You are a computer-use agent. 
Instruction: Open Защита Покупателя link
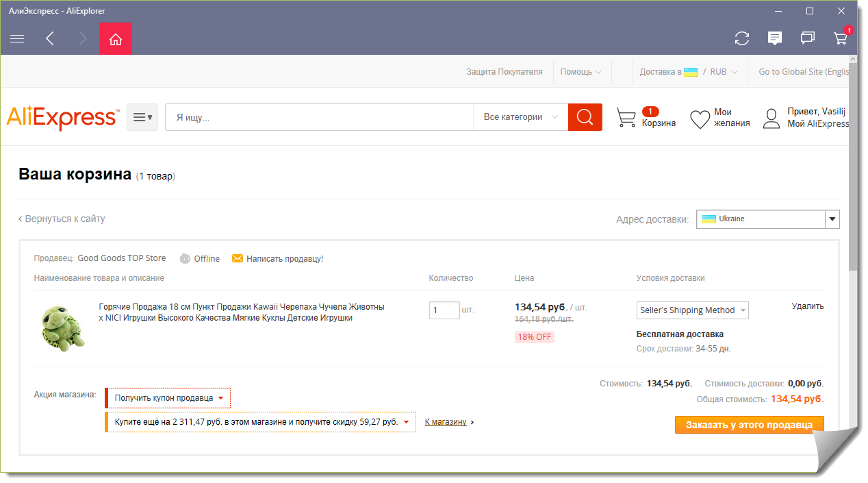(x=504, y=72)
